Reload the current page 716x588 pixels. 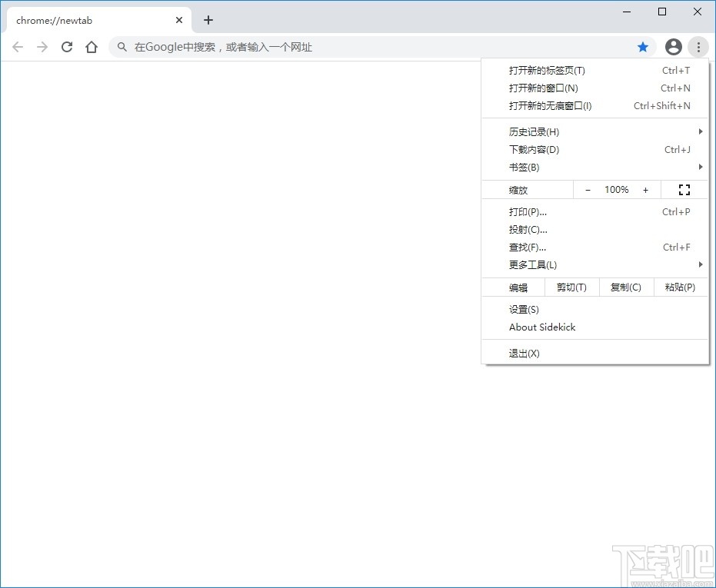tap(67, 47)
